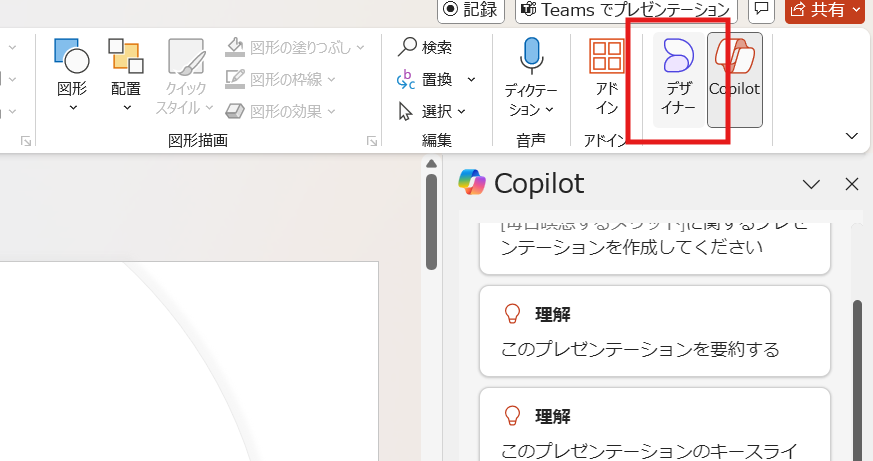Open 図形描画 group dialog launcher

(x=372, y=141)
